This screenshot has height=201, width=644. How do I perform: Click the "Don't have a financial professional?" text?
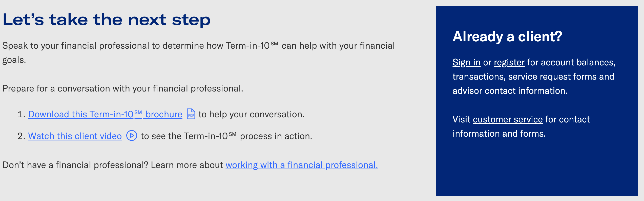[x=75, y=165]
